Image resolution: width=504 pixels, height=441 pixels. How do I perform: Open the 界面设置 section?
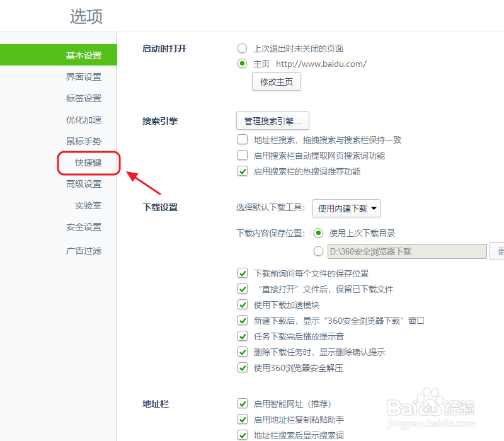(x=84, y=77)
